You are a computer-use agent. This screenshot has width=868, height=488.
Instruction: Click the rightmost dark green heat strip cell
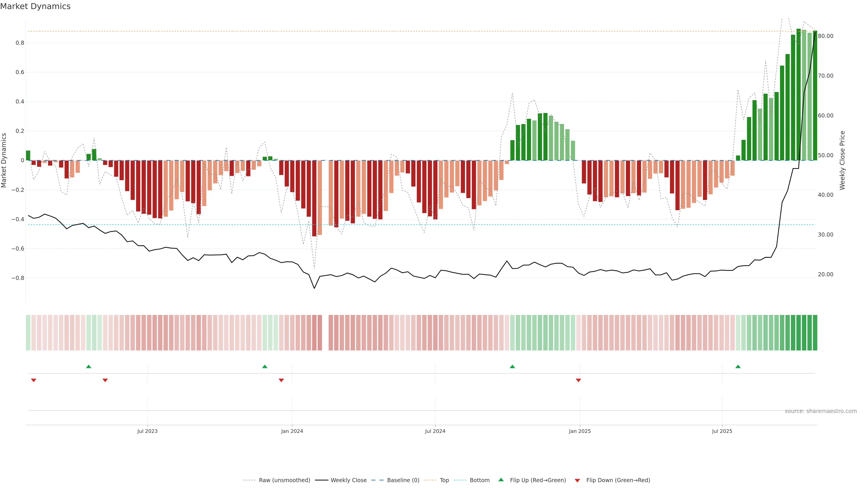(815, 333)
